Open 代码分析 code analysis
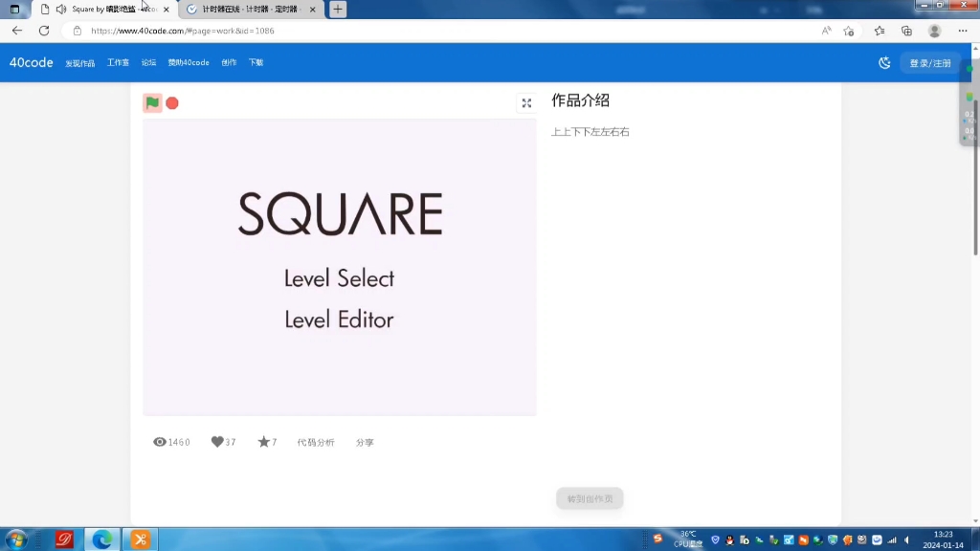Image resolution: width=980 pixels, height=551 pixels. click(316, 442)
